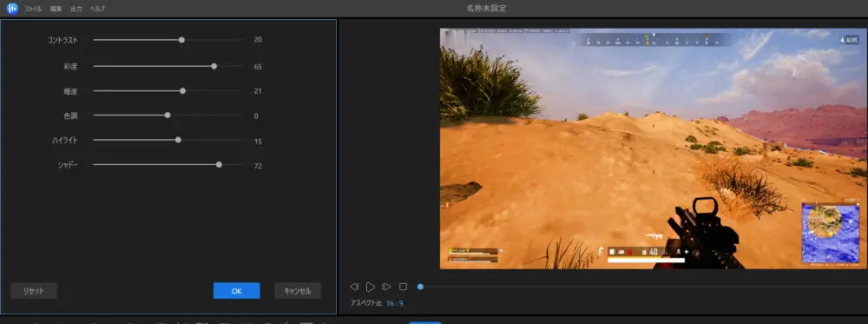Click the app logo icon
Screen dimensions: 868x324
coord(12,9)
